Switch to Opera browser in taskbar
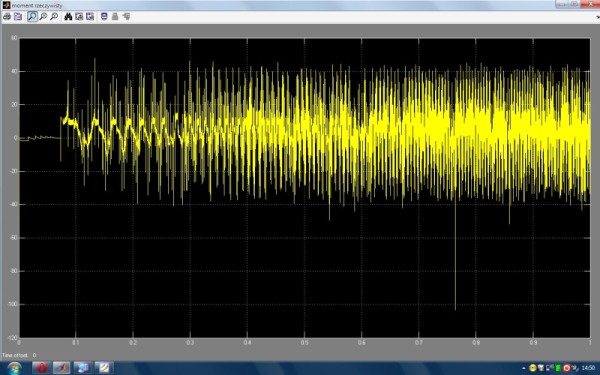Viewport: 600px width, 375px height. coord(41,368)
